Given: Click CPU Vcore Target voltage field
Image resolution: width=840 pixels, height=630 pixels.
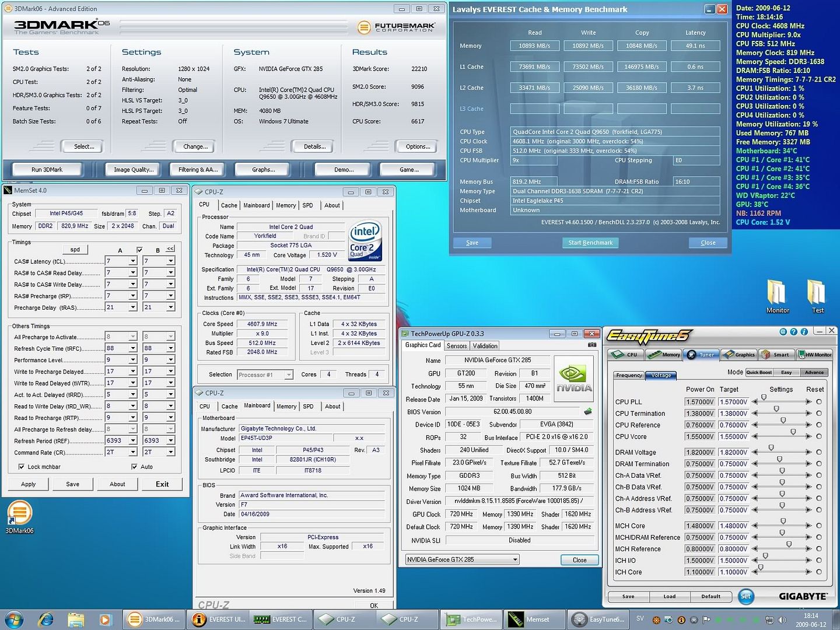Looking at the screenshot, I should pos(733,436).
